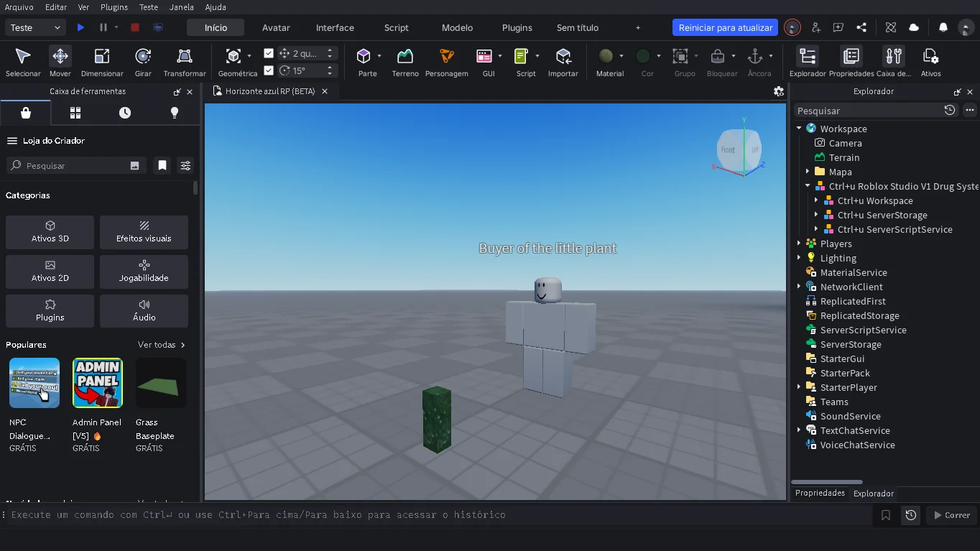Click the Correr run button
The width and height of the screenshot is (980, 551).
952,515
